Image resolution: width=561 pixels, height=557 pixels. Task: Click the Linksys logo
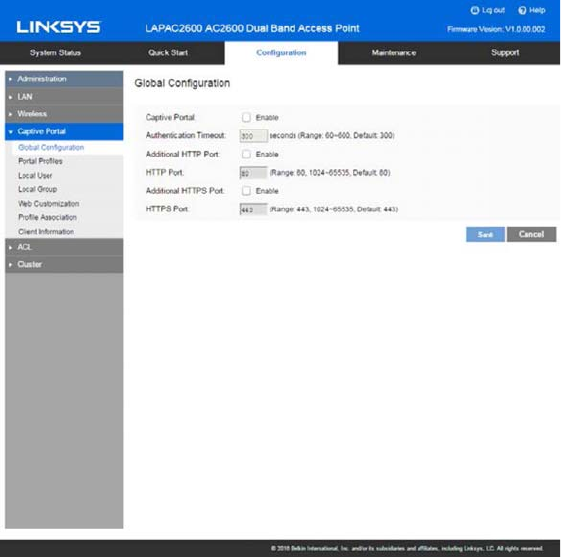(58, 27)
